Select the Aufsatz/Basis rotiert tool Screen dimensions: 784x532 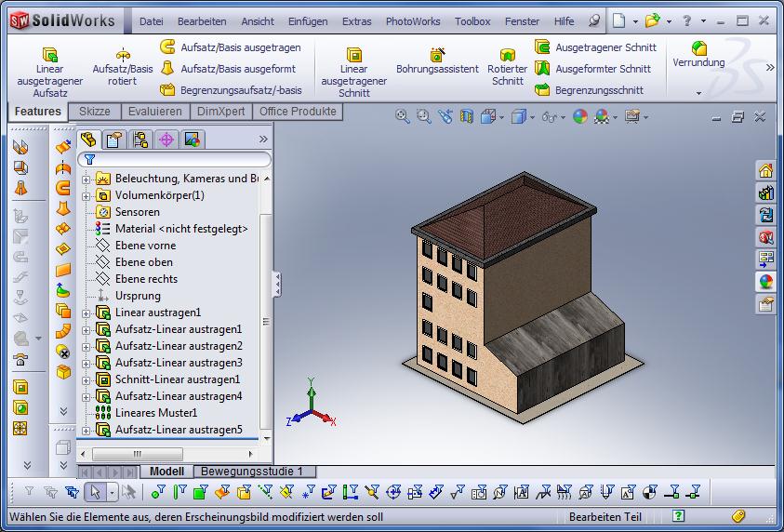pyautogui.click(x=123, y=67)
